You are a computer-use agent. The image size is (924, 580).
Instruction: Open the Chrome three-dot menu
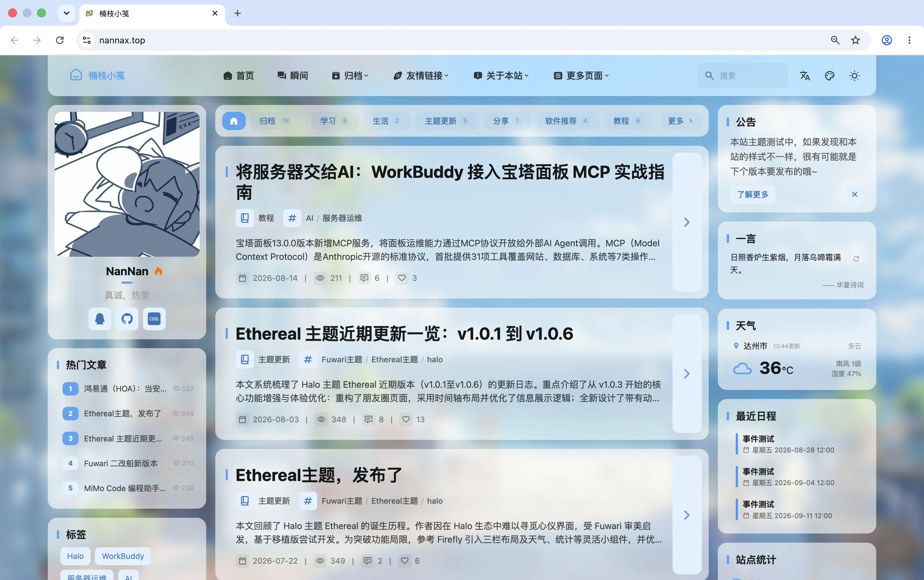(x=910, y=40)
